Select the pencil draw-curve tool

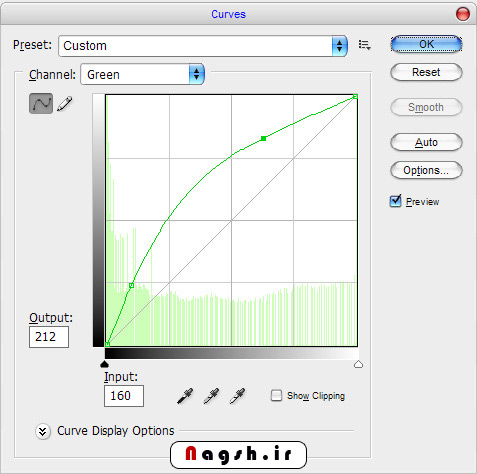[x=65, y=104]
